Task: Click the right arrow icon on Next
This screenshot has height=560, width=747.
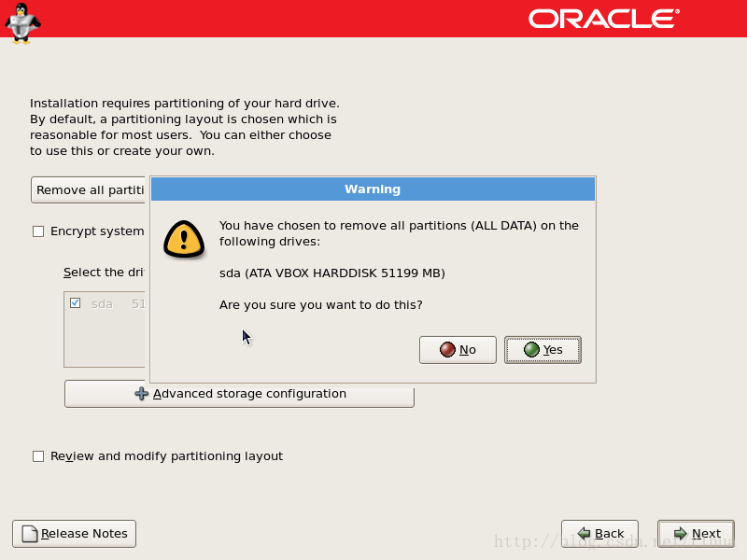Action: coord(681,533)
